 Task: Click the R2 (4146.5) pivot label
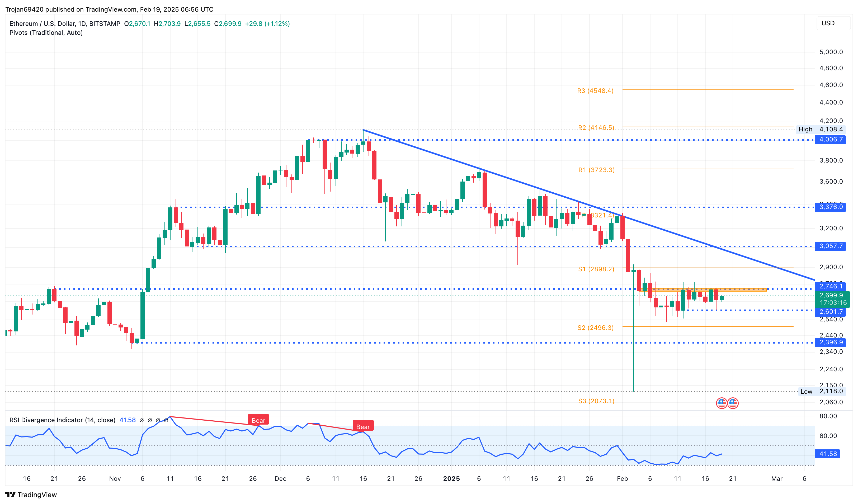point(596,128)
